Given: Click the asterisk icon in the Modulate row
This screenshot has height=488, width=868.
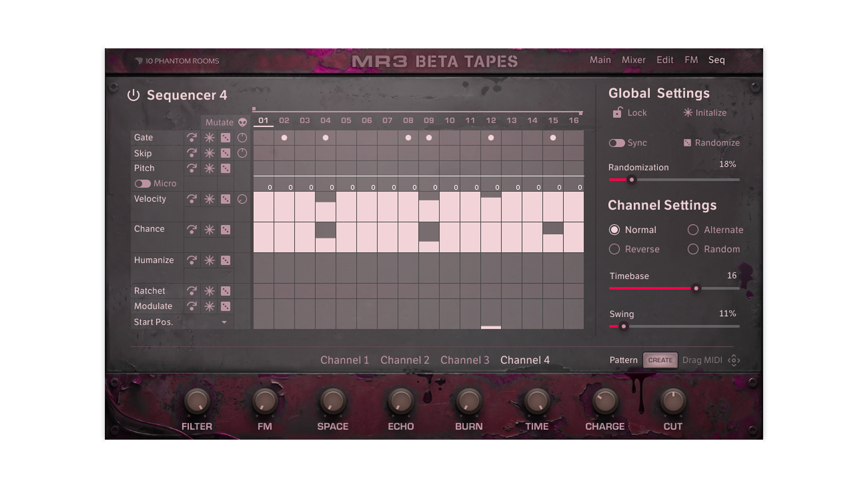Looking at the screenshot, I should coord(209,306).
